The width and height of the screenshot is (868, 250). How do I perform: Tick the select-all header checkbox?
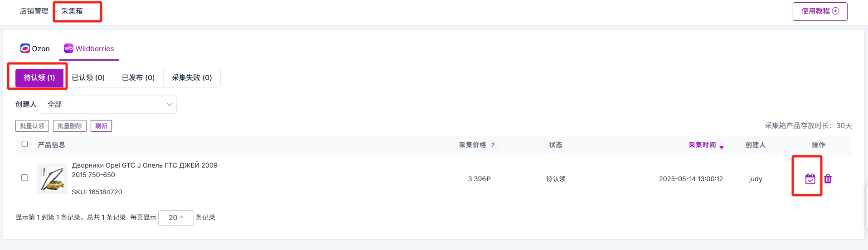[24, 144]
